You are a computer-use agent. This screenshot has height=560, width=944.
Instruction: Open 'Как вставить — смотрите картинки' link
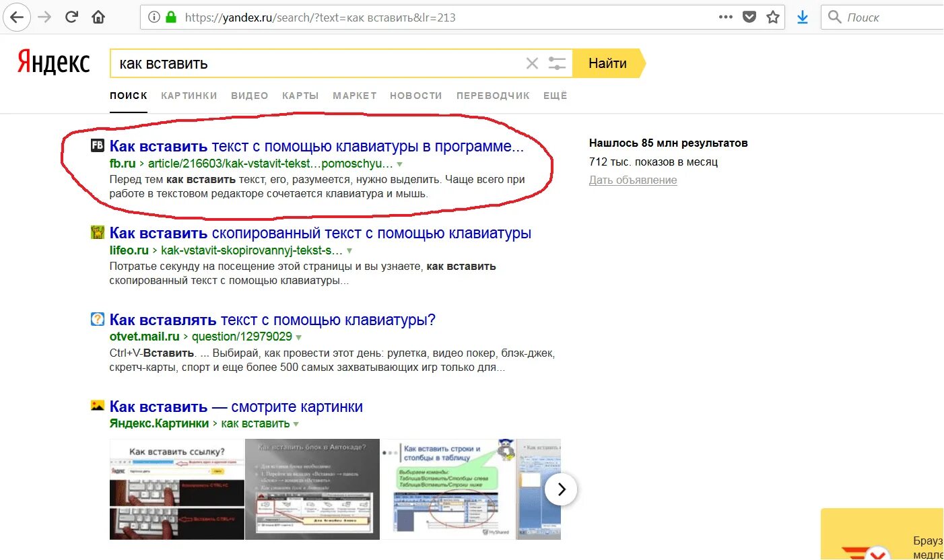tap(236, 407)
